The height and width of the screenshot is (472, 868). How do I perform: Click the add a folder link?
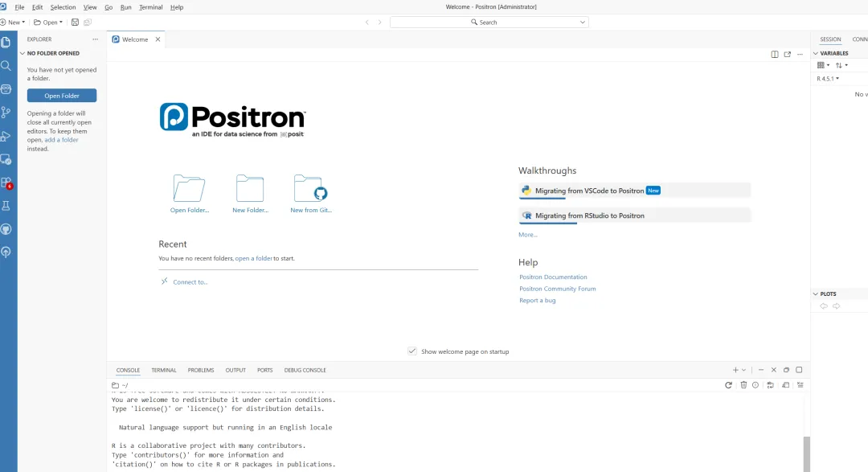coord(61,140)
